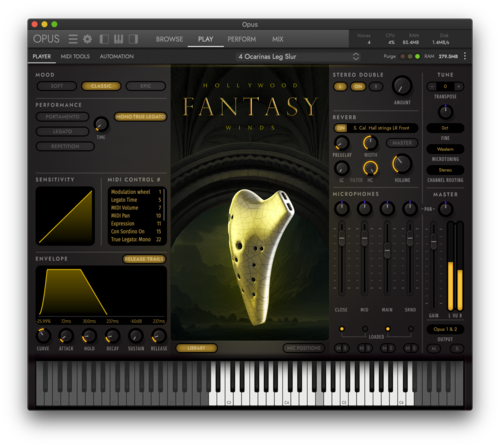Viewport: 500px width, 447px height.
Task: Toggle the piano keyboard display icon
Action: (x=118, y=39)
